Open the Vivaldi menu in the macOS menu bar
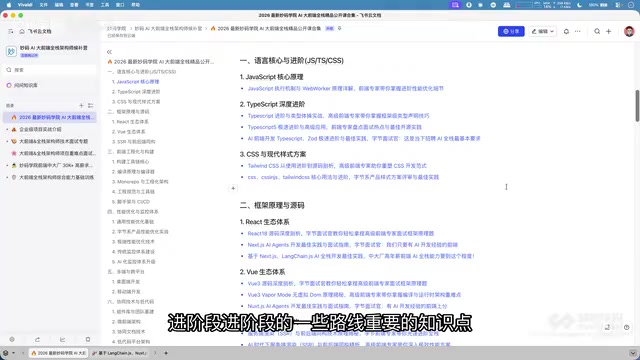 (25, 5)
